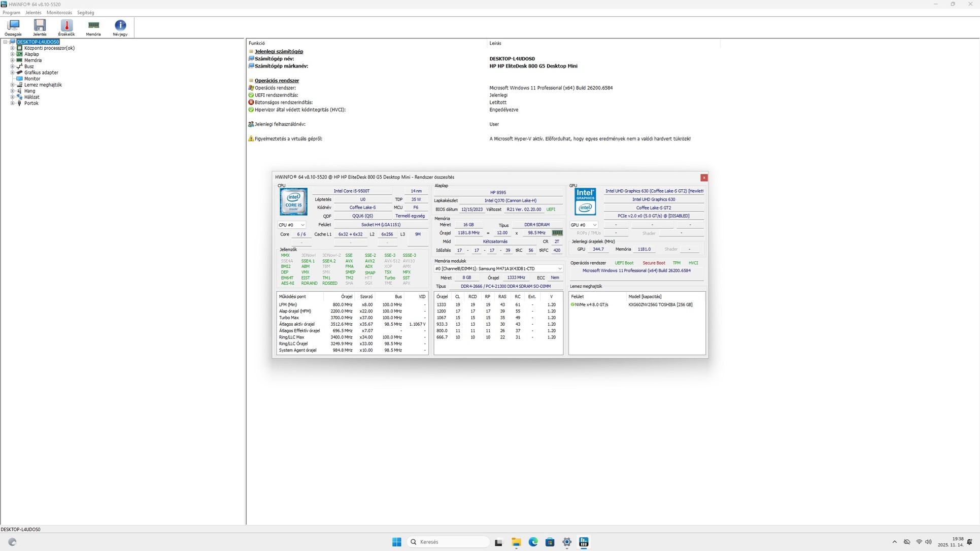
Task: Open the Összegzés summary toolbar icon
Action: point(13,27)
